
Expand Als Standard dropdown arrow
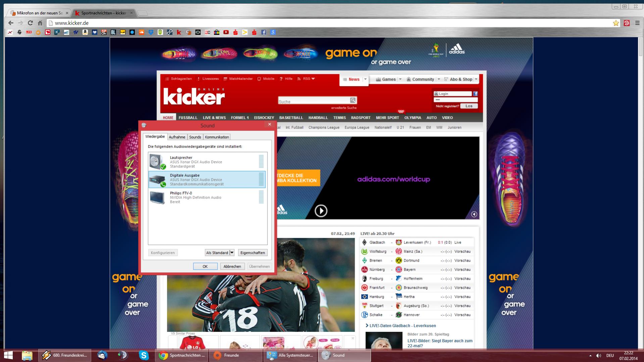coord(232,253)
